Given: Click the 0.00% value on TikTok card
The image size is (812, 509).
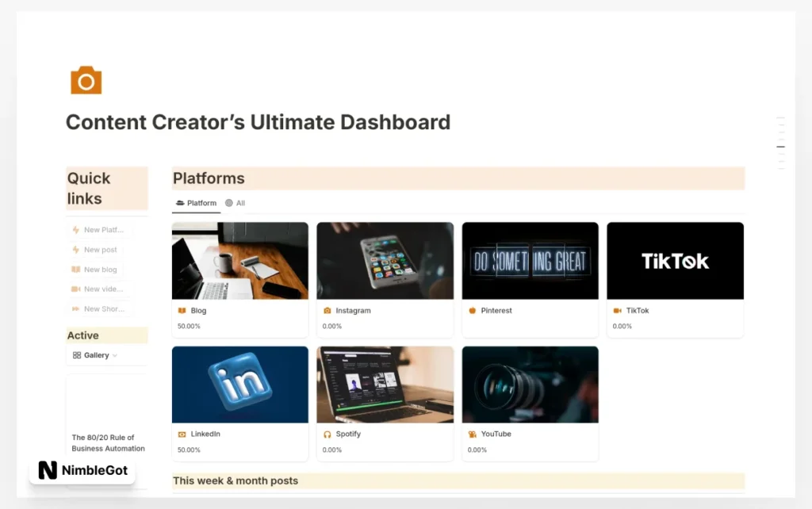Looking at the screenshot, I should [x=622, y=326].
